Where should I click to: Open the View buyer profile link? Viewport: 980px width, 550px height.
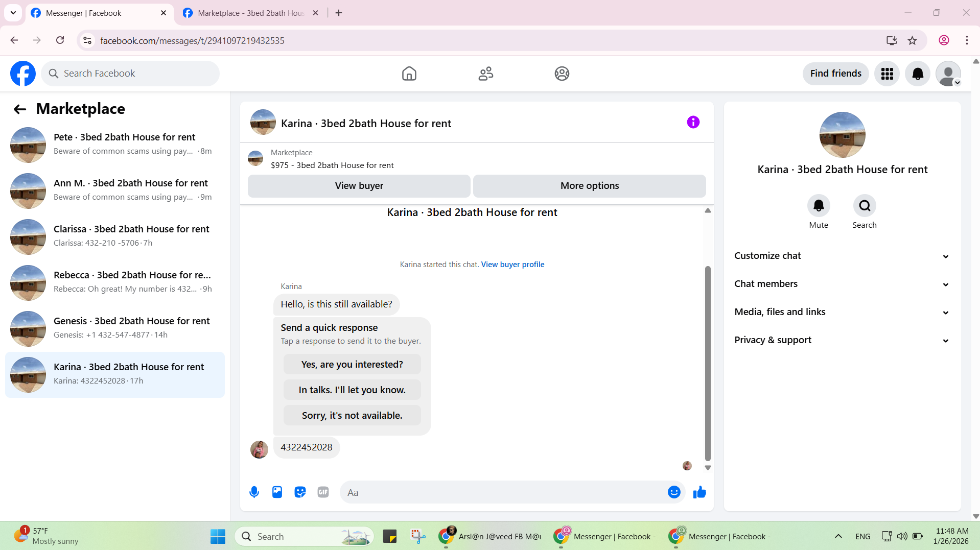[512, 265]
